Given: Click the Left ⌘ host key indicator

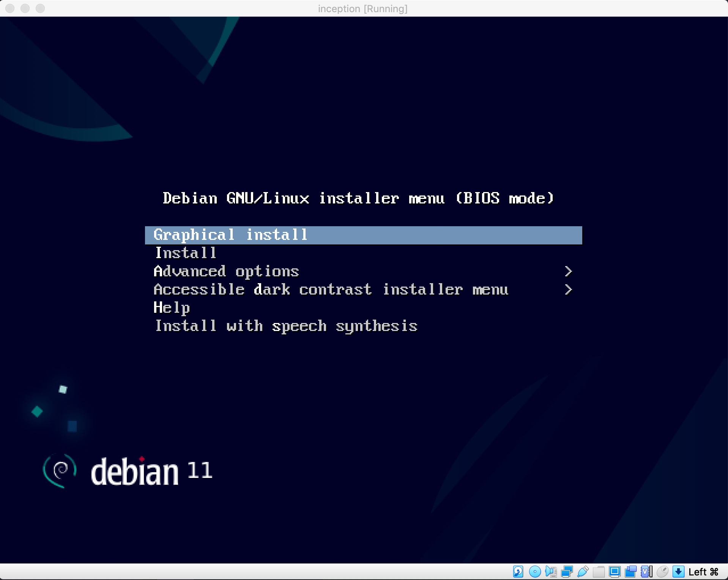Looking at the screenshot, I should coord(703,572).
